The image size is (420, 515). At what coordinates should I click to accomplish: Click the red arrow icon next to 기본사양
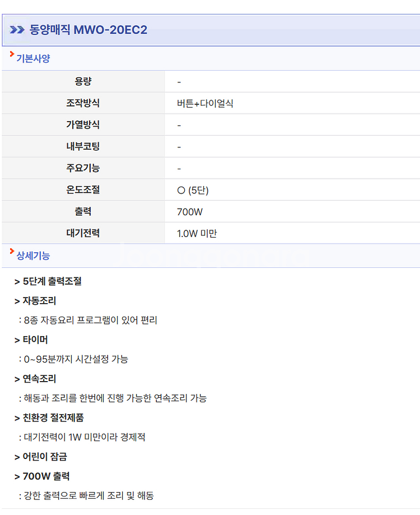pyautogui.click(x=12, y=54)
